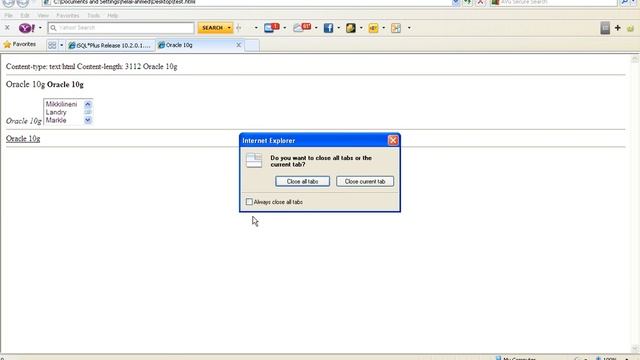
Task: Expand dropdown beside orange app icon
Action: click(x=384, y=28)
